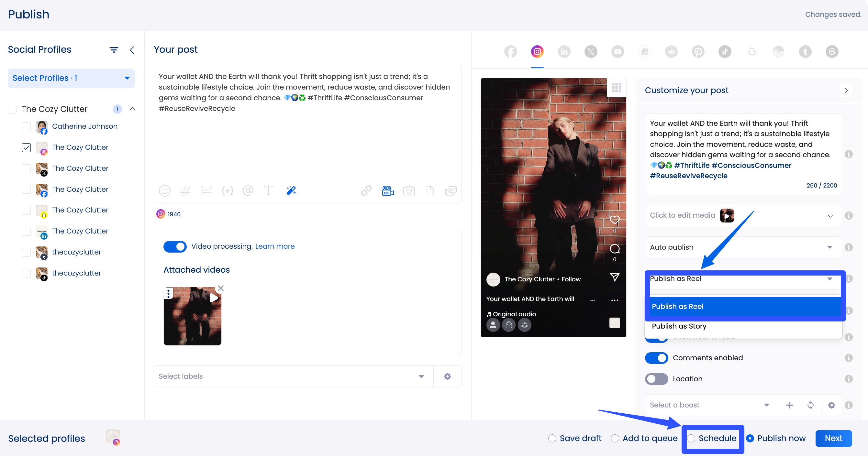The width and height of the screenshot is (868, 456).
Task: Expand the Select labels dropdown
Action: pyautogui.click(x=420, y=376)
